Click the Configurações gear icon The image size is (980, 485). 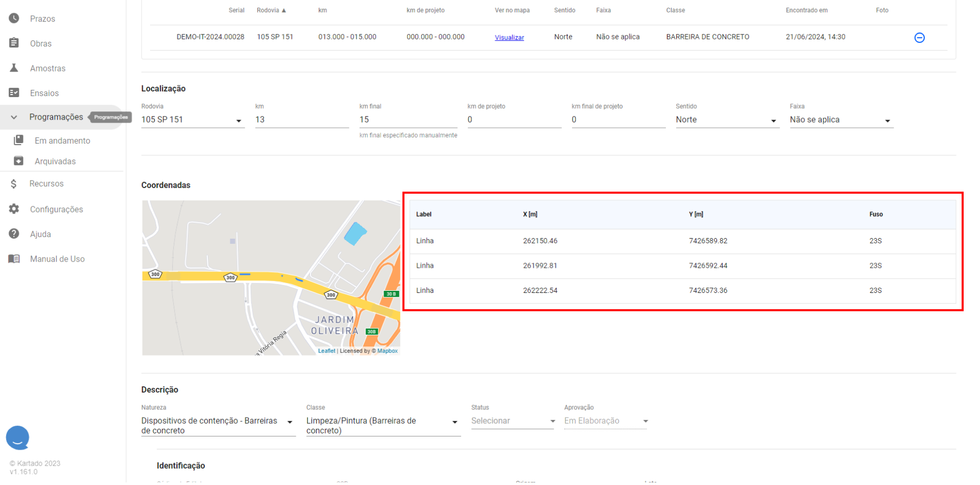pos(14,209)
